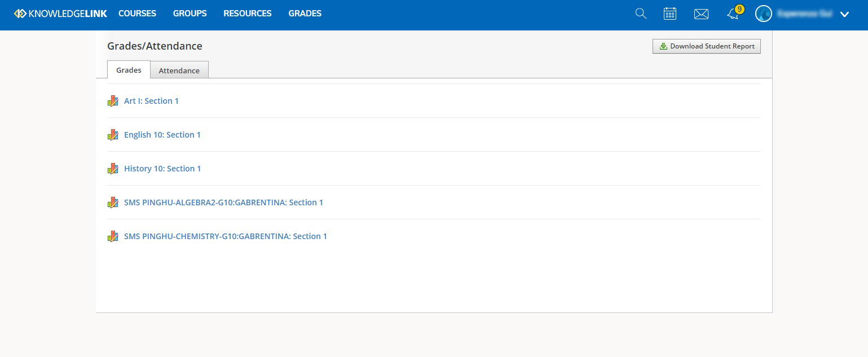868x357 pixels.
Task: Open the search magnifier icon
Action: point(641,14)
